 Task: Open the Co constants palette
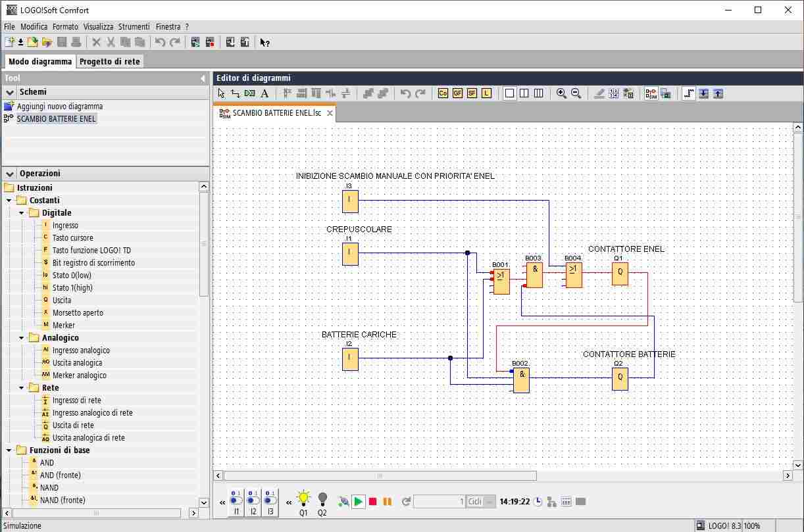[443, 93]
